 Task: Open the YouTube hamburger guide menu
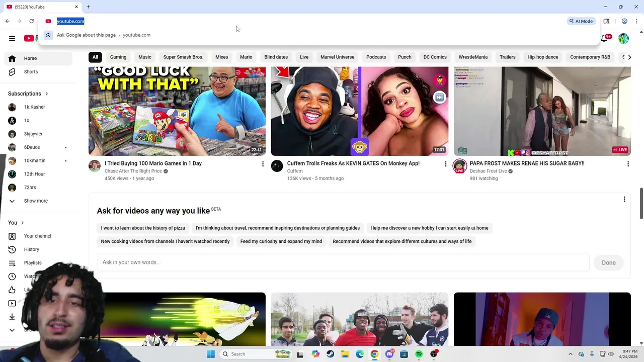pos(12,38)
